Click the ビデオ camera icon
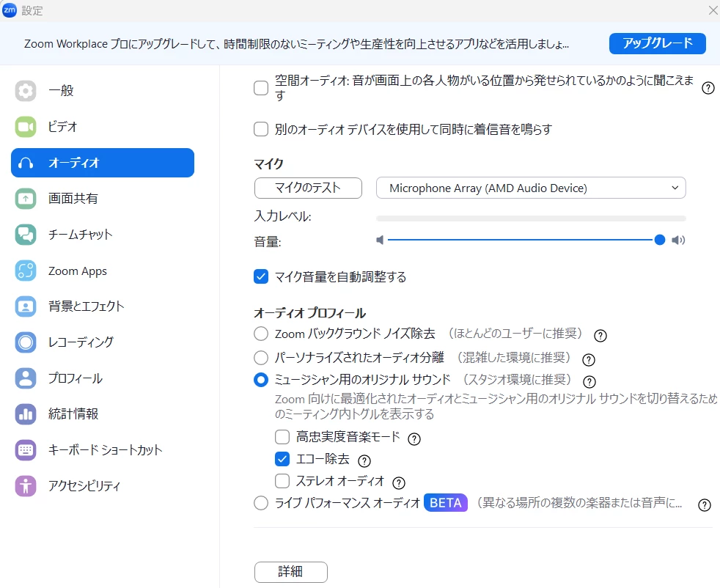 click(x=25, y=127)
